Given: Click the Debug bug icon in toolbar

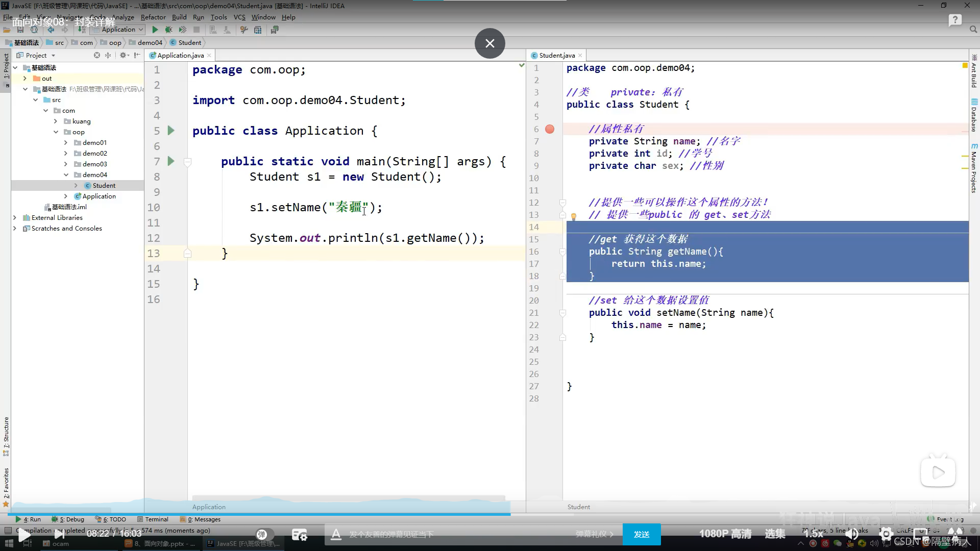Looking at the screenshot, I should (168, 30).
